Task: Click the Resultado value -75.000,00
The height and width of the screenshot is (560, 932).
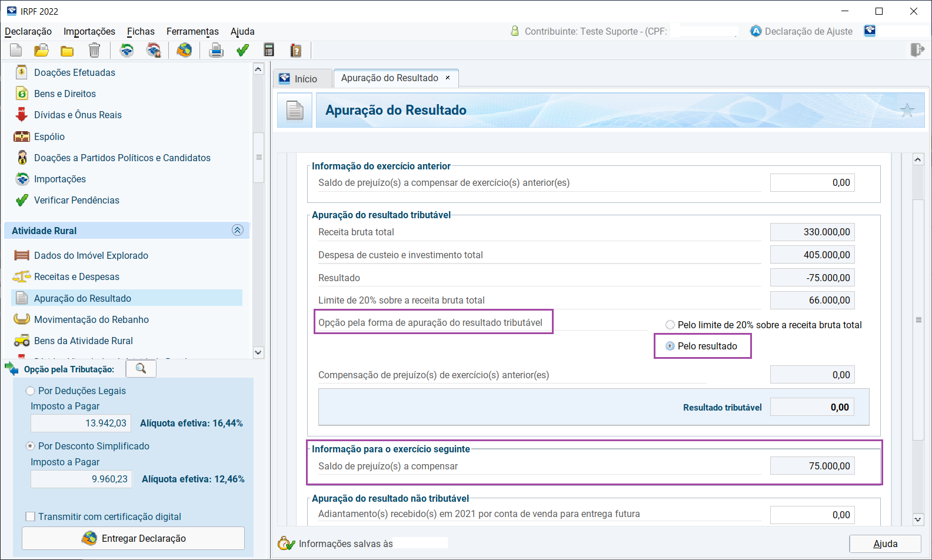Action: coord(812,278)
